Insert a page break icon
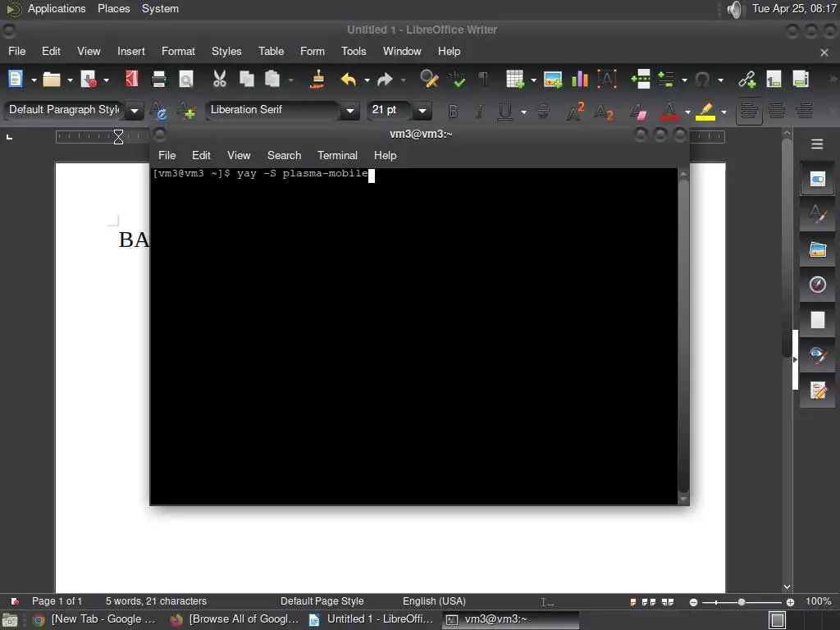Screen dimensions: 840x630 [x=641, y=80]
